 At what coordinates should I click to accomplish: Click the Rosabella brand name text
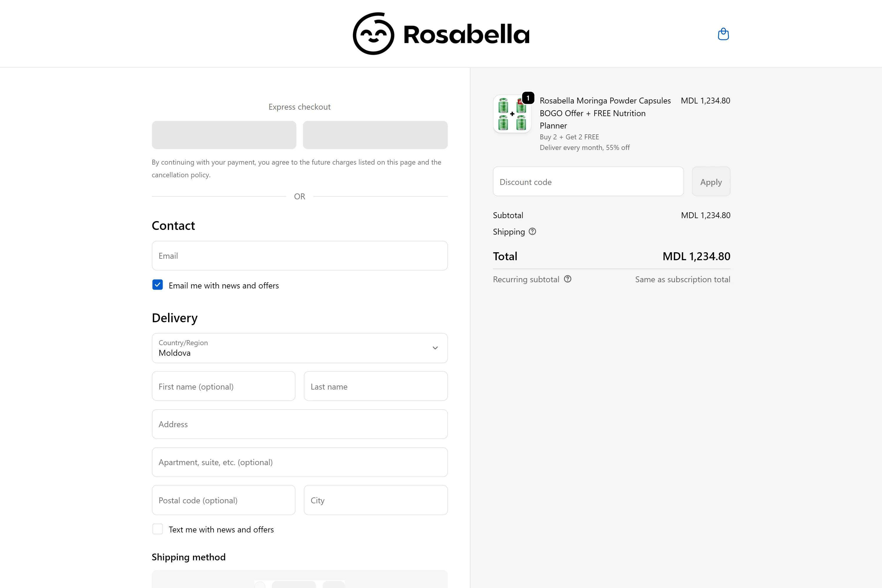(466, 34)
